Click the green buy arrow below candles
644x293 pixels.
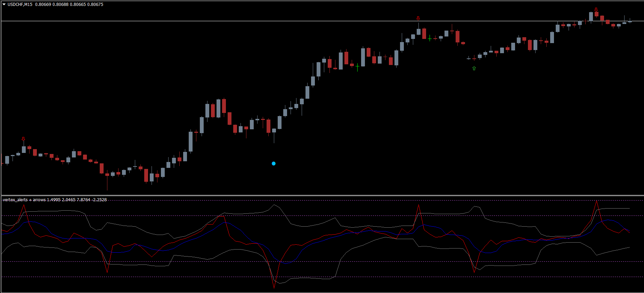pos(474,68)
